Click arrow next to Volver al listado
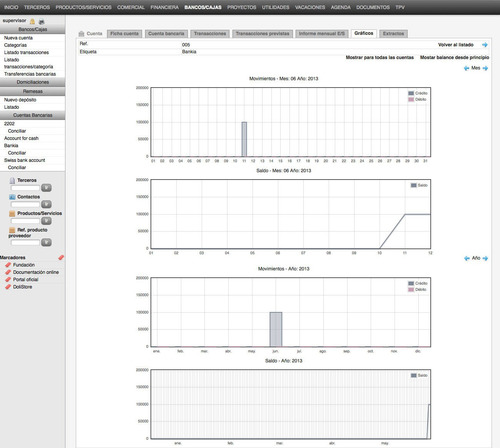Image resolution: width=500 pixels, height=448 pixels. click(x=485, y=45)
